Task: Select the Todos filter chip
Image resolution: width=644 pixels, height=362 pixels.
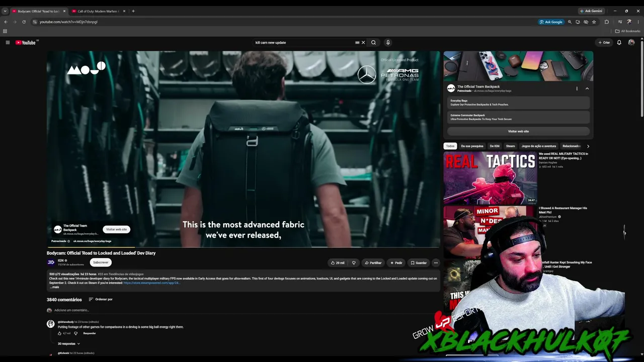Action: [450, 146]
